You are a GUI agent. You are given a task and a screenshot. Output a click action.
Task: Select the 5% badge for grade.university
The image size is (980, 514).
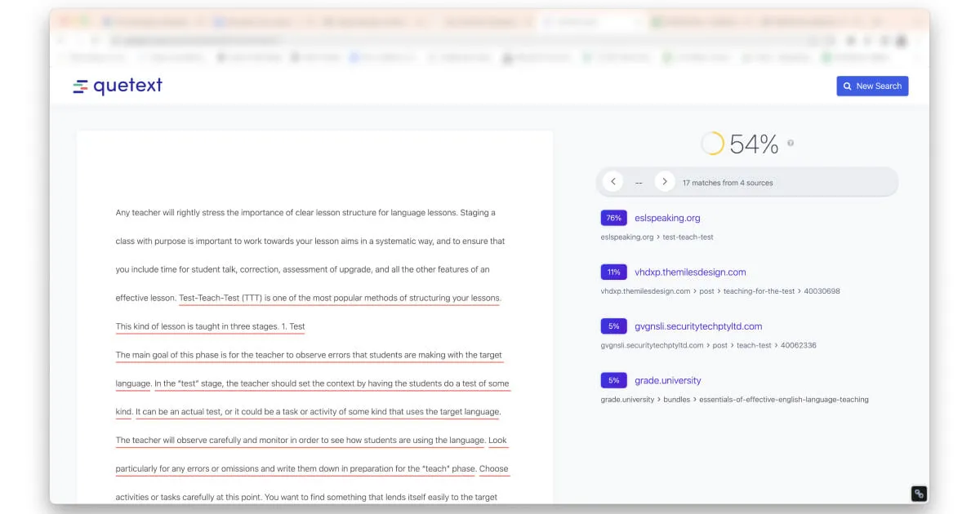click(613, 380)
